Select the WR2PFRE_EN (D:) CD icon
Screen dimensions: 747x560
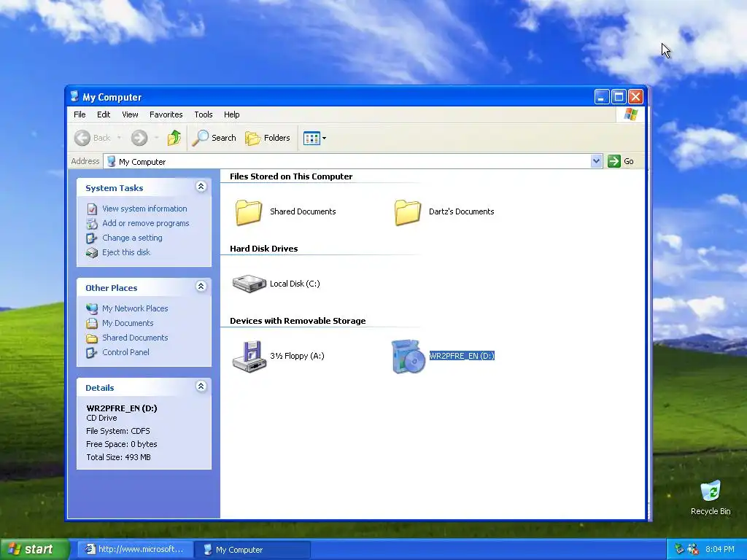click(x=408, y=356)
